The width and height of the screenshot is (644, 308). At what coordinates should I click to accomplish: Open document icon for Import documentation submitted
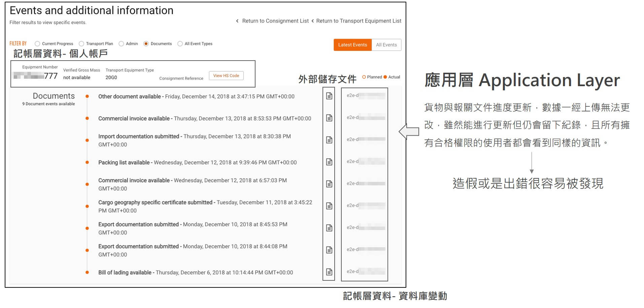click(329, 140)
